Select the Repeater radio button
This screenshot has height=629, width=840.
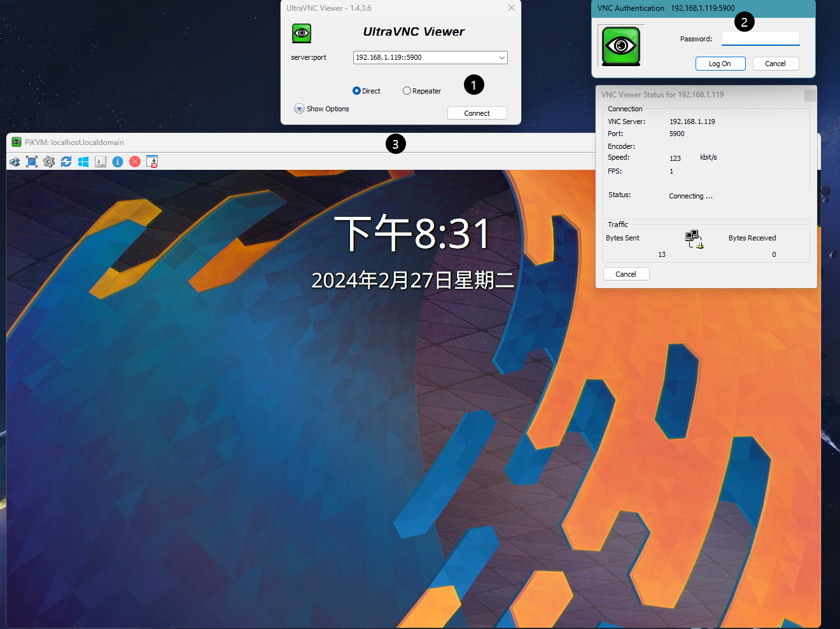point(407,91)
